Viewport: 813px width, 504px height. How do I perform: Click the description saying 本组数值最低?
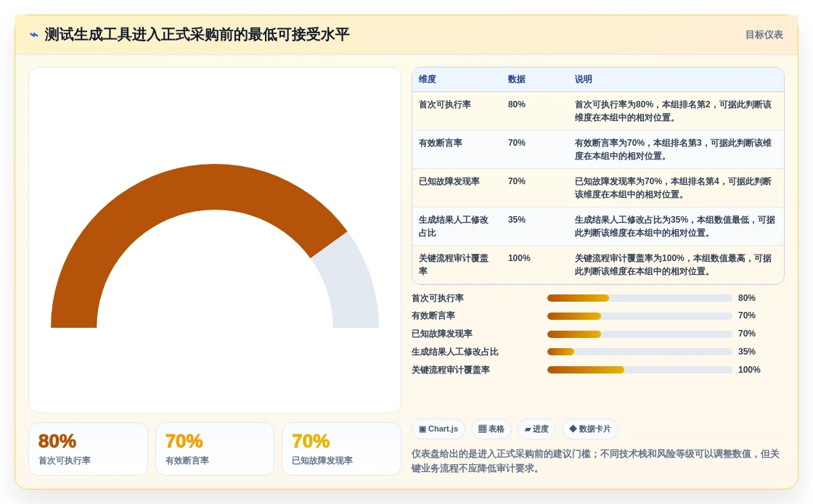point(674,226)
